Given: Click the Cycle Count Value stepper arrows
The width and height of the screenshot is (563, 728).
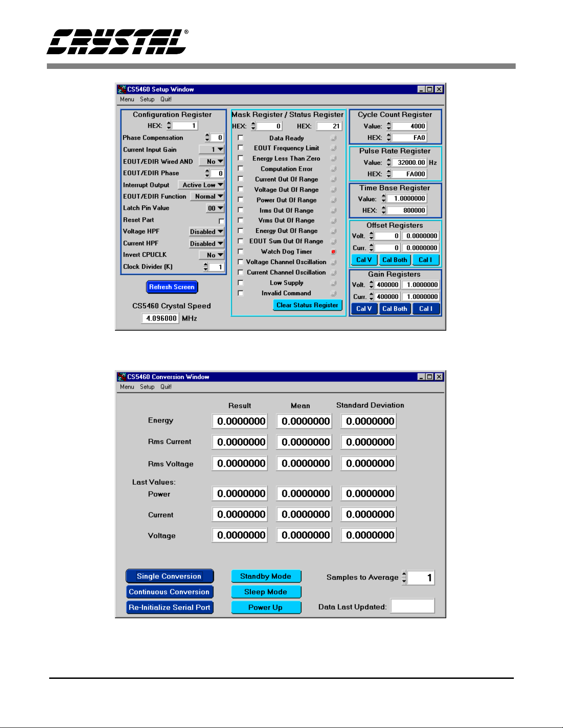Looking at the screenshot, I should (x=389, y=126).
